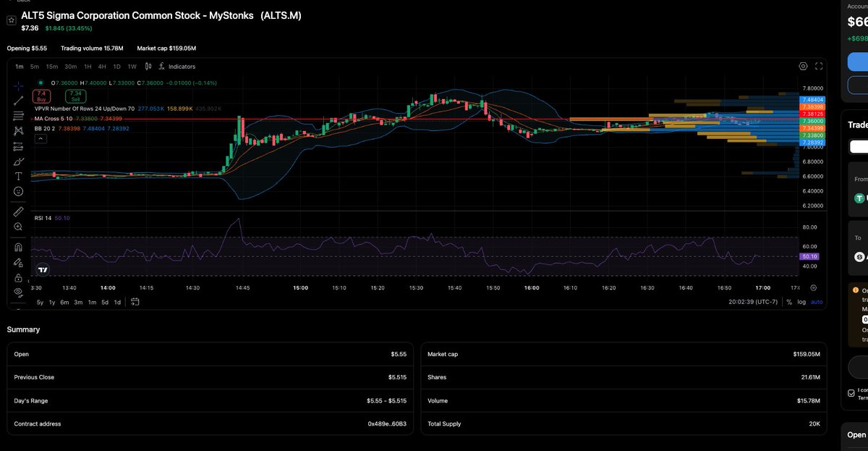The image size is (868, 451).
Task: Click the Market cap $159.05M summary value
Action: (x=806, y=354)
